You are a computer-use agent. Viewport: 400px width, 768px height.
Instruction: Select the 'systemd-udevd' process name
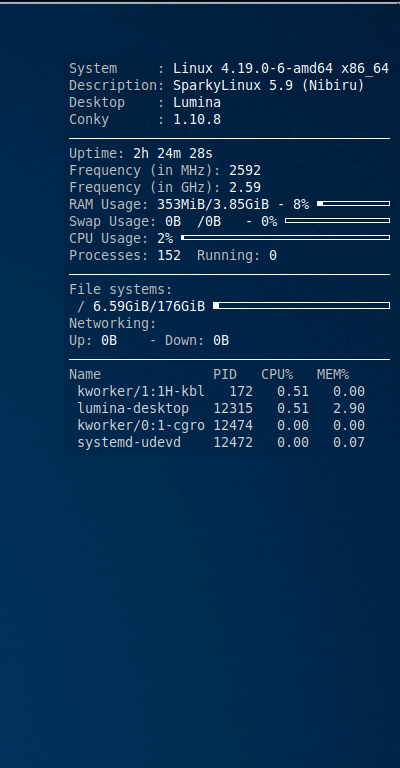point(129,443)
